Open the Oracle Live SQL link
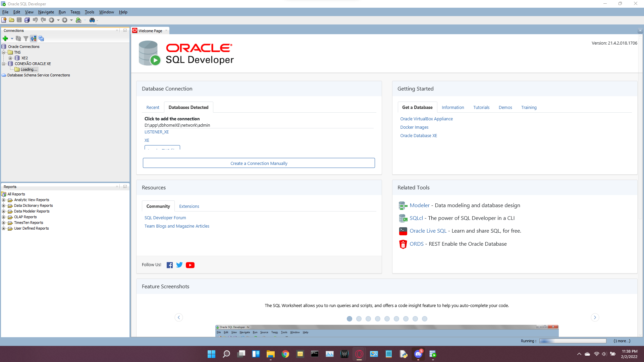Image resolution: width=644 pixels, height=362 pixels. 428,231
